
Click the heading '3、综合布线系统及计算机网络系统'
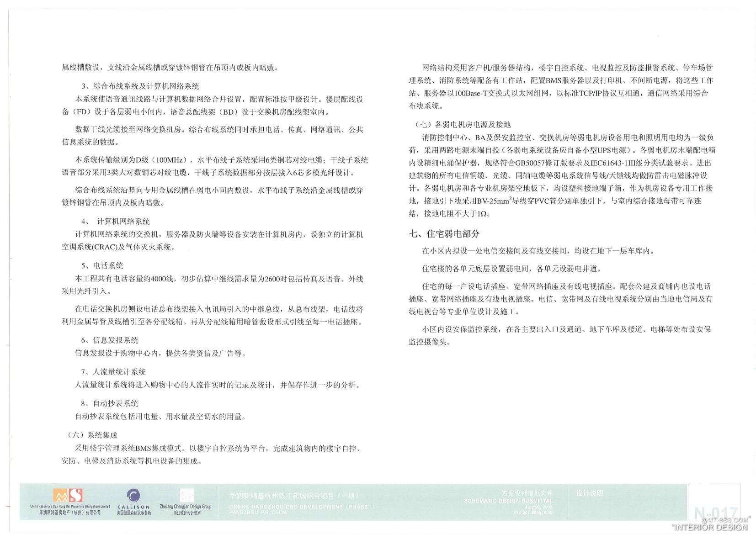[x=140, y=86]
